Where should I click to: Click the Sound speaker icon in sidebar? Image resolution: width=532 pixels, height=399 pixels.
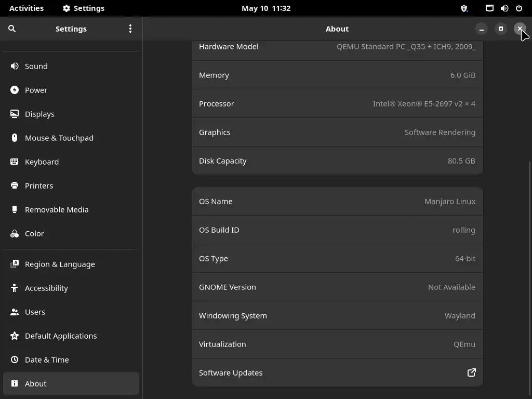coord(14,66)
